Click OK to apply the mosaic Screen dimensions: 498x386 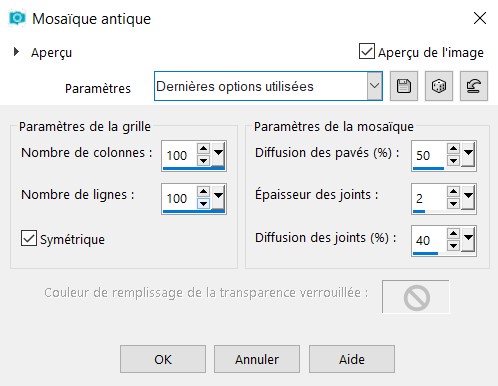pos(163,359)
